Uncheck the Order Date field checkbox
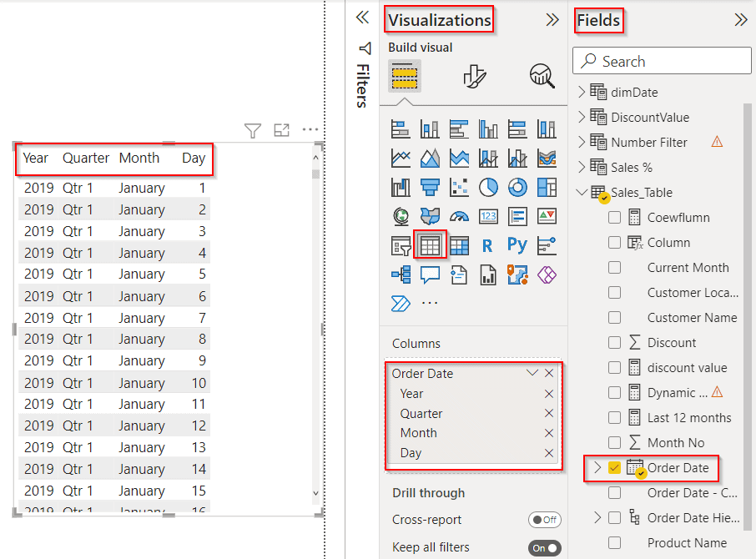The height and width of the screenshot is (559, 756). tap(614, 468)
